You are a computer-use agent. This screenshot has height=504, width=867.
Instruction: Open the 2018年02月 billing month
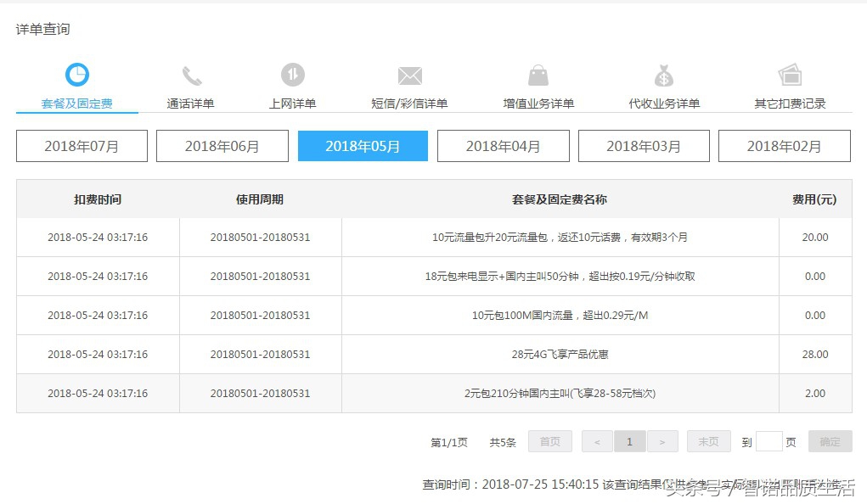(785, 145)
